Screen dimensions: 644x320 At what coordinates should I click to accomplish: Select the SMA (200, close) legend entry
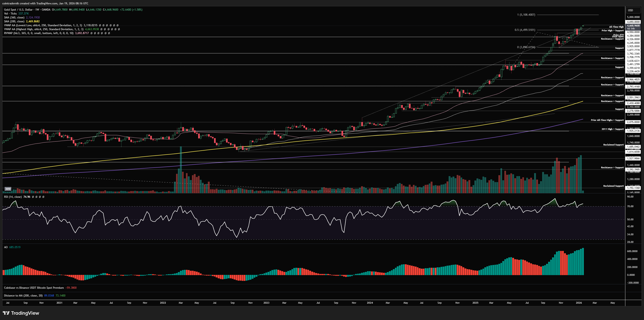(14, 21)
